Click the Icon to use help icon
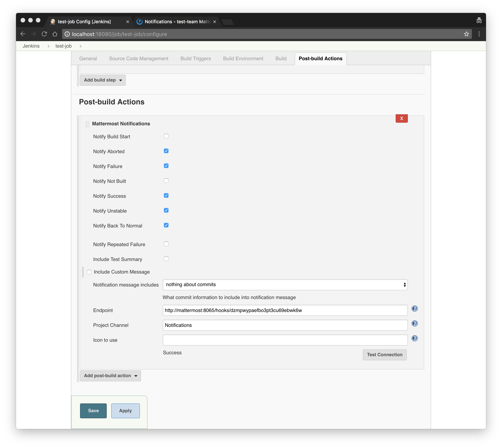The width and height of the screenshot is (502, 448). (415, 338)
